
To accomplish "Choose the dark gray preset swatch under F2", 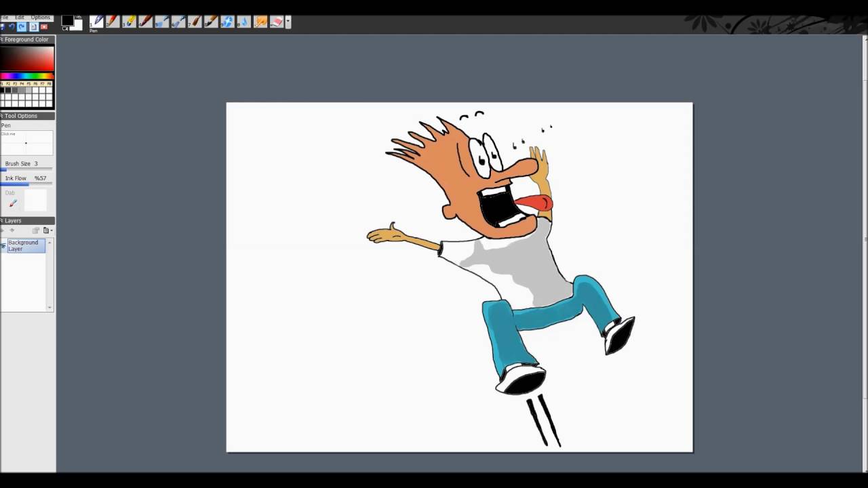I will (8, 90).
